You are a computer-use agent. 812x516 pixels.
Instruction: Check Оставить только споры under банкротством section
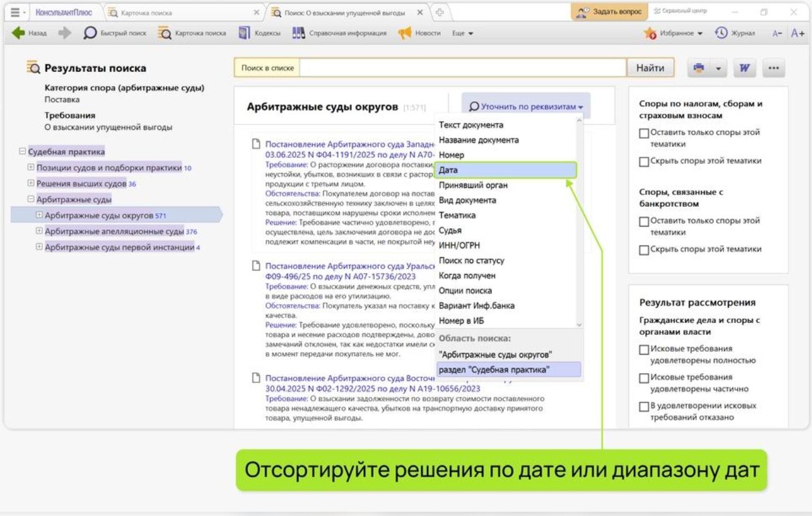click(644, 221)
